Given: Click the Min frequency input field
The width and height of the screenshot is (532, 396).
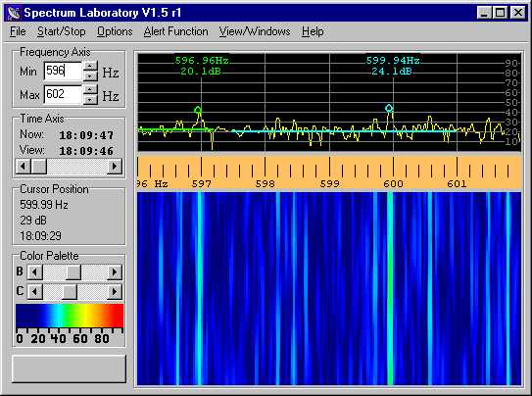Looking at the screenshot, I should [x=63, y=71].
